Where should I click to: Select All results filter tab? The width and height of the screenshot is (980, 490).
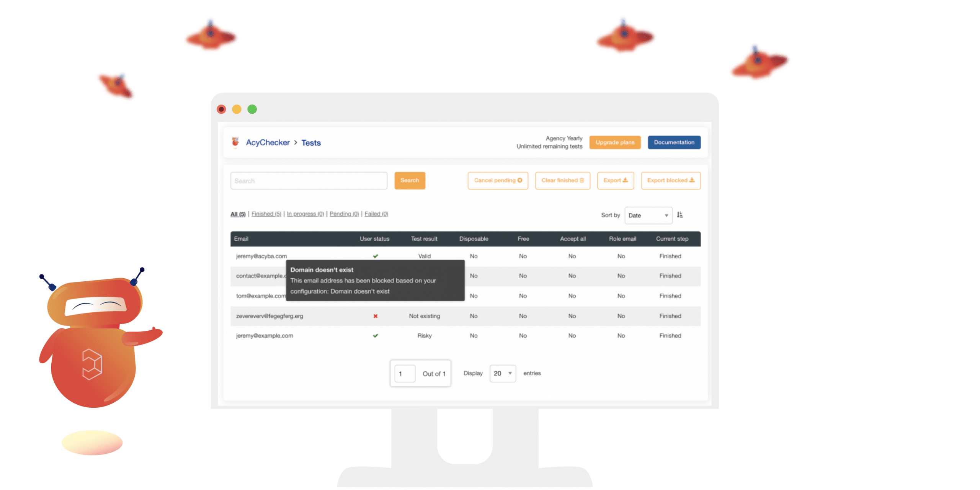(237, 214)
